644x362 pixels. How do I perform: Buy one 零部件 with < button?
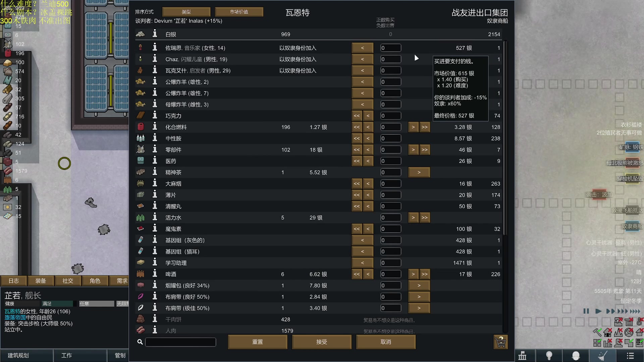pyautogui.click(x=368, y=149)
